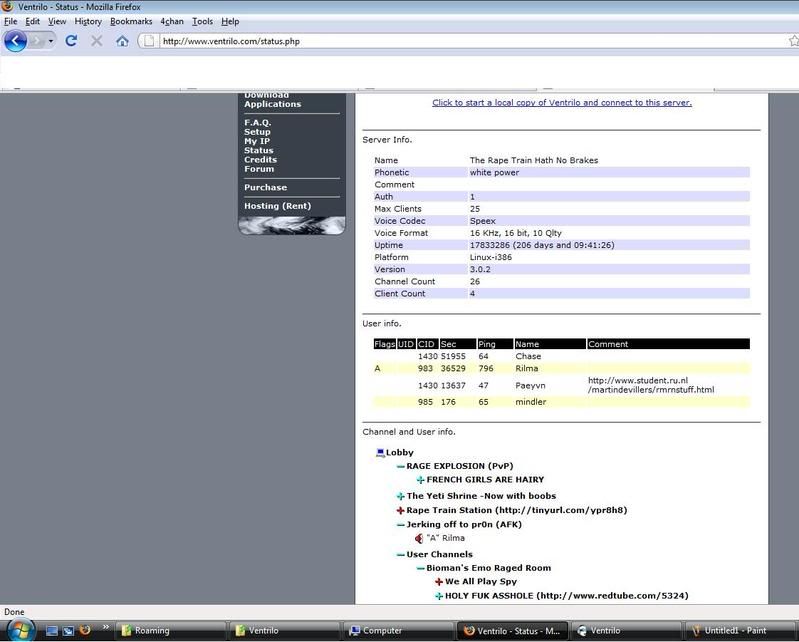Open the 4chan menu
The image size is (799, 642).
(172, 21)
